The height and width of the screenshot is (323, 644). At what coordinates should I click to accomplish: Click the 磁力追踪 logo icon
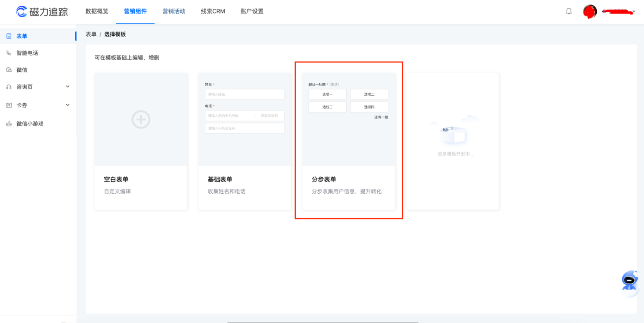22,11
